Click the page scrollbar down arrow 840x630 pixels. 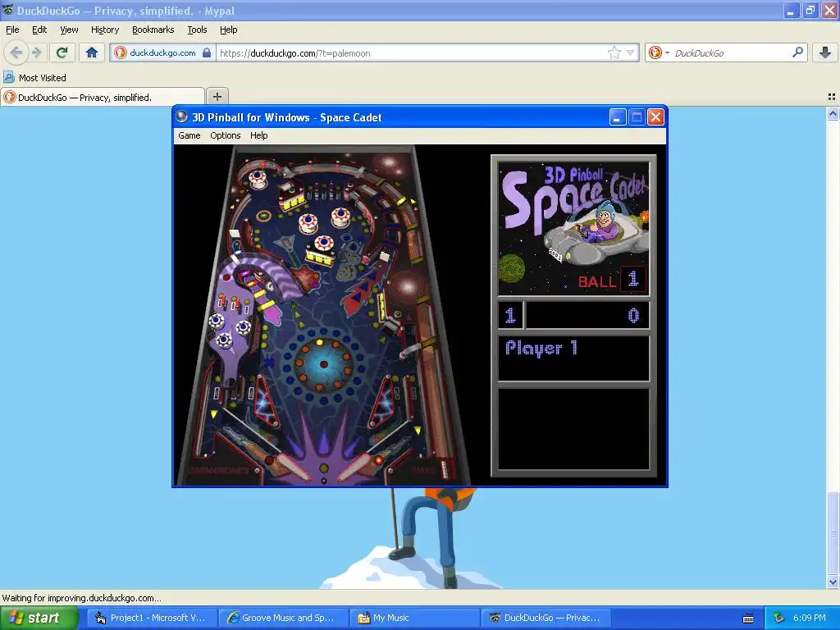(833, 582)
